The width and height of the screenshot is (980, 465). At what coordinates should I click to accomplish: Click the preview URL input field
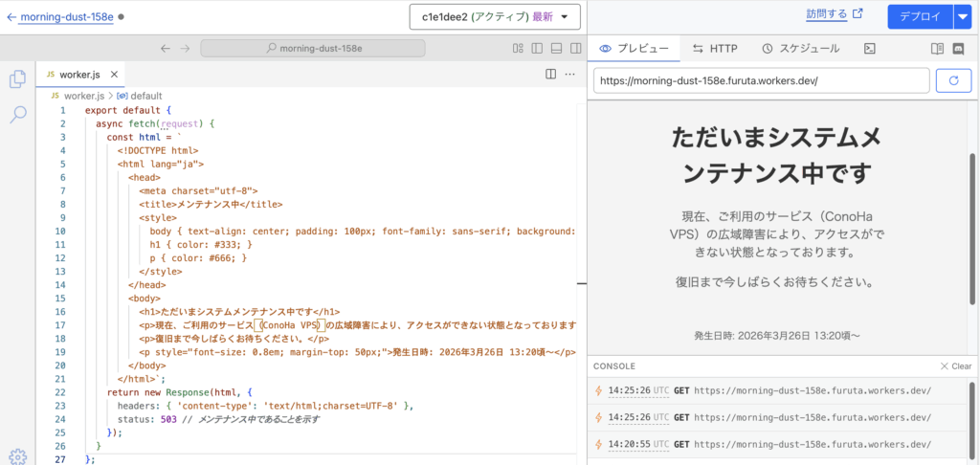[761, 80]
